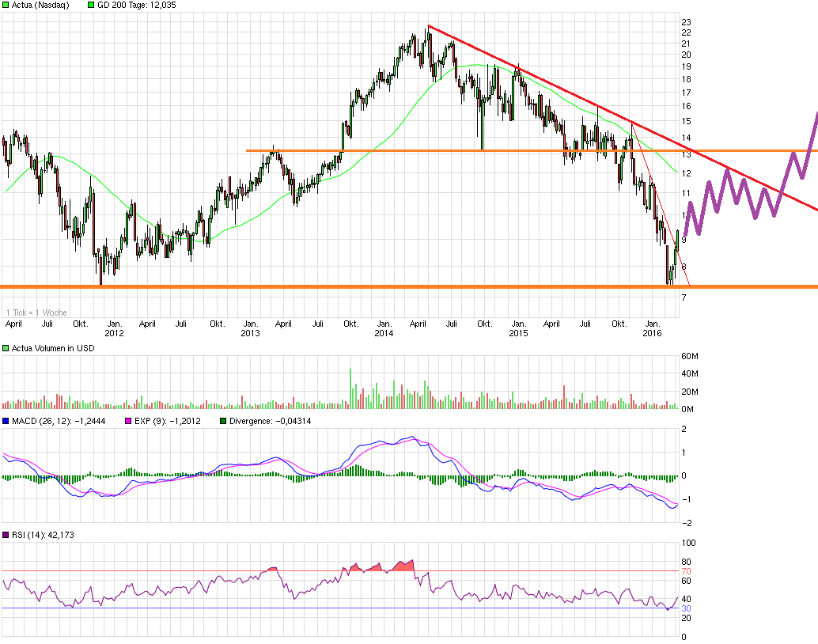Click the purple RSI (14) legend icon
Image resolution: width=818 pixels, height=644 pixels.
6,535
